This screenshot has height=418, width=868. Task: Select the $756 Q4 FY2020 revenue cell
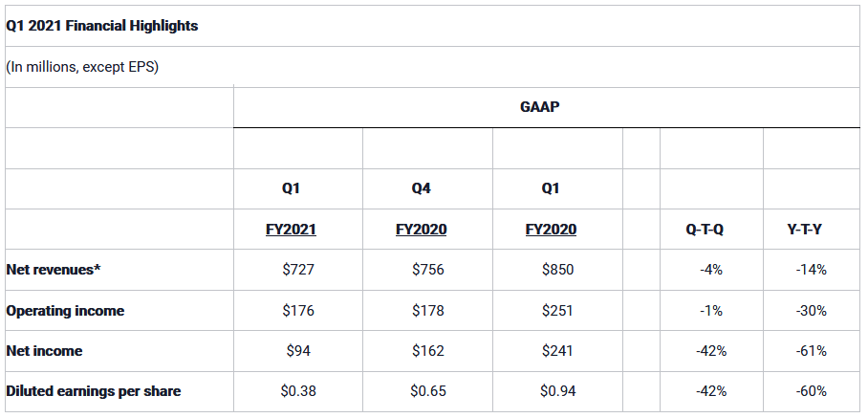click(x=428, y=270)
